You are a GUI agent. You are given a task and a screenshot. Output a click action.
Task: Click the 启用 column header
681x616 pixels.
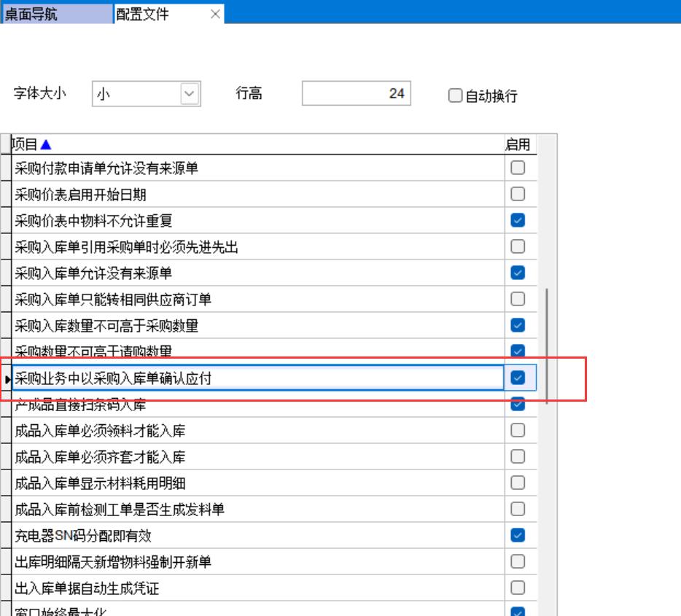(x=517, y=144)
